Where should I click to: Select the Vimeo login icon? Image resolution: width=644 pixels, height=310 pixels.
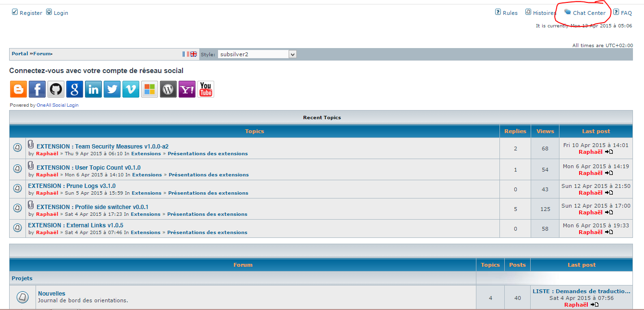(x=131, y=89)
